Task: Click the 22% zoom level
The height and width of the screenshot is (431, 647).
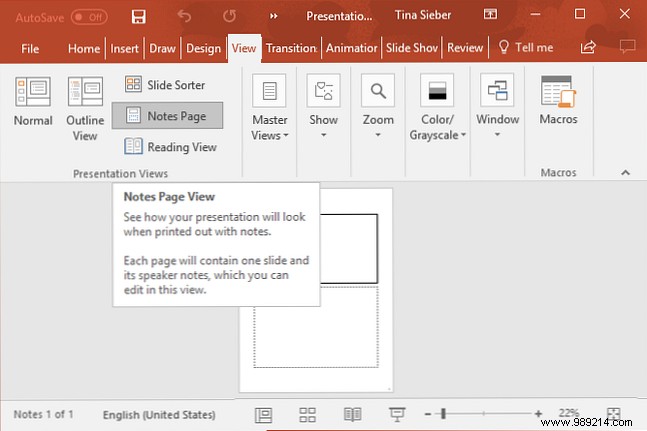Action: pyautogui.click(x=569, y=413)
